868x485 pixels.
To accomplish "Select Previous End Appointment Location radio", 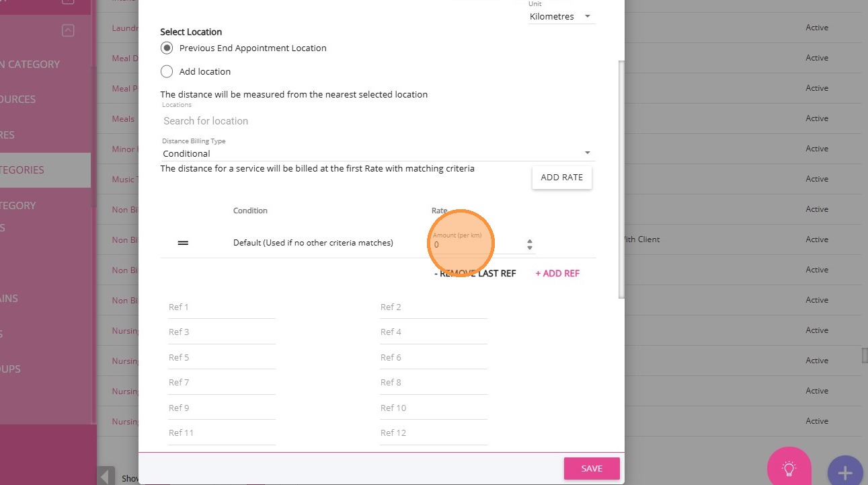I will 167,48.
